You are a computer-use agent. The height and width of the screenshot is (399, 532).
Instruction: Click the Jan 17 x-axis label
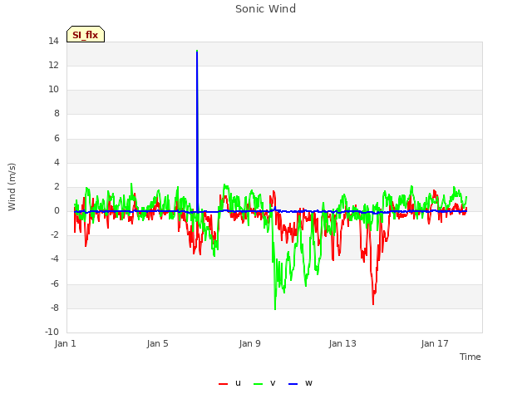click(x=435, y=343)
